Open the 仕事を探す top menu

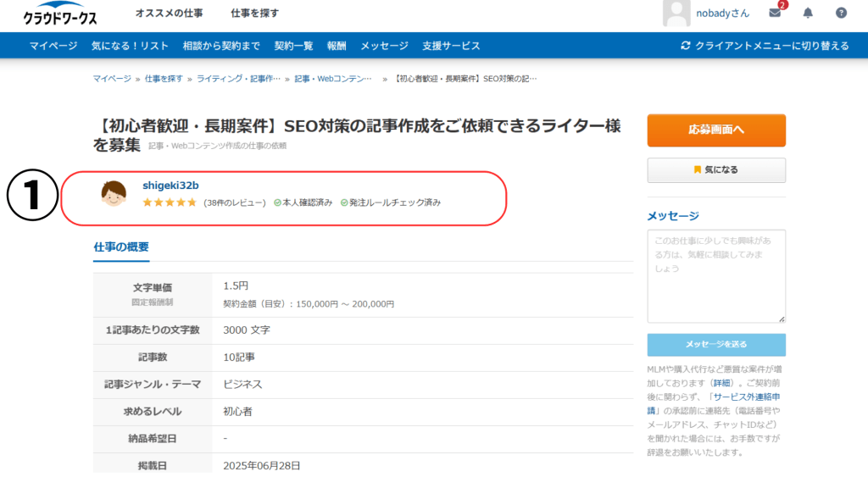pos(254,14)
